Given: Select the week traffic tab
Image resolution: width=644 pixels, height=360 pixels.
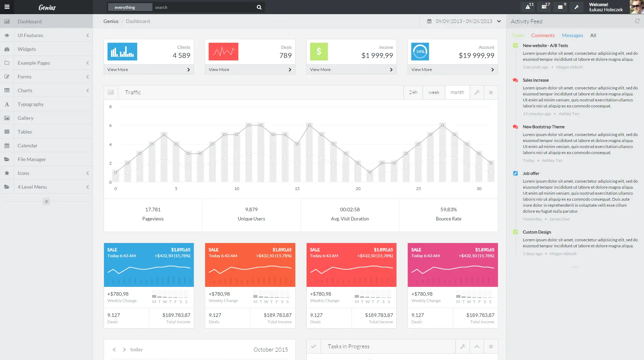Looking at the screenshot, I should 434,93.
